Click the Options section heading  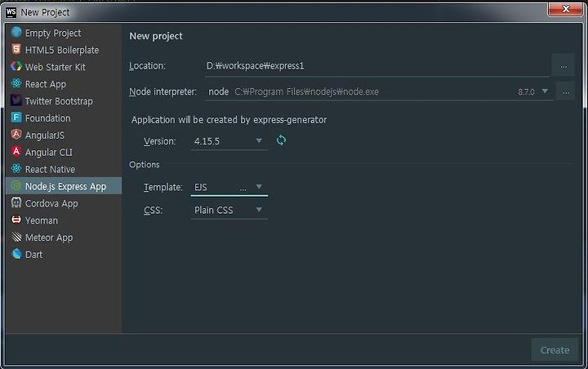click(145, 164)
